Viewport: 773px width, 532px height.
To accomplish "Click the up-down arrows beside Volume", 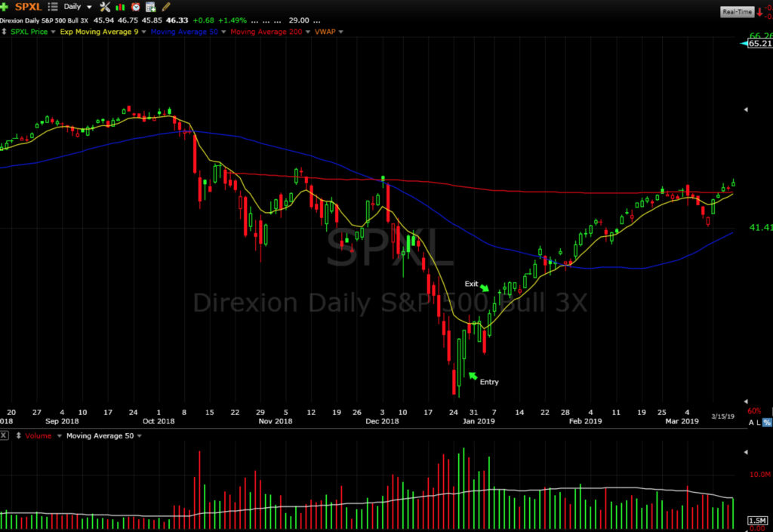I will 19,436.
